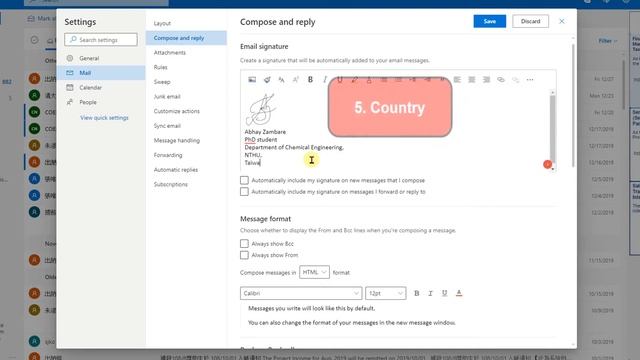This screenshot has height=360, width=640.
Task: Open the Filter dropdown in the inbox
Action: tap(608, 41)
